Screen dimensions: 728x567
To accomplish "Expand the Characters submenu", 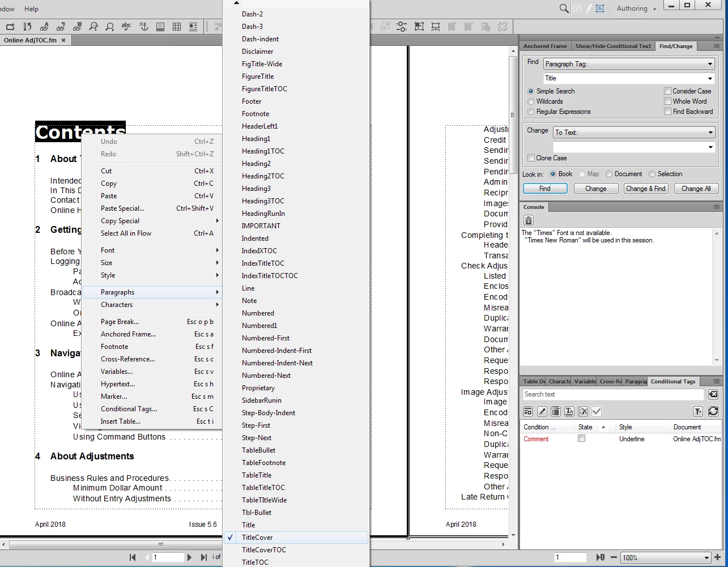I will coord(152,305).
